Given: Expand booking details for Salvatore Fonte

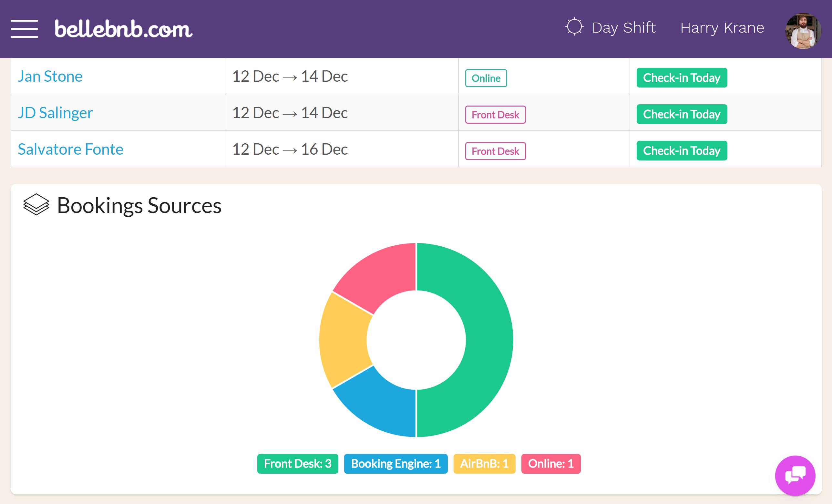Looking at the screenshot, I should (x=70, y=148).
